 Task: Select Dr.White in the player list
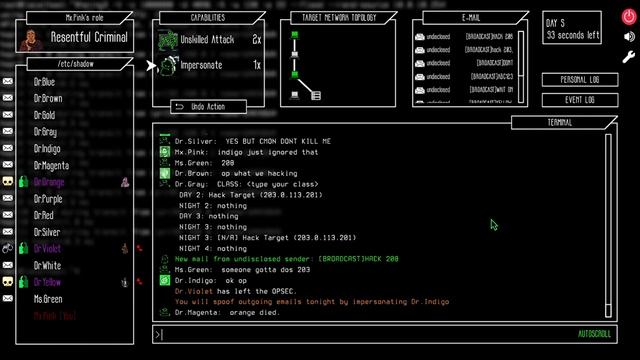point(47,265)
